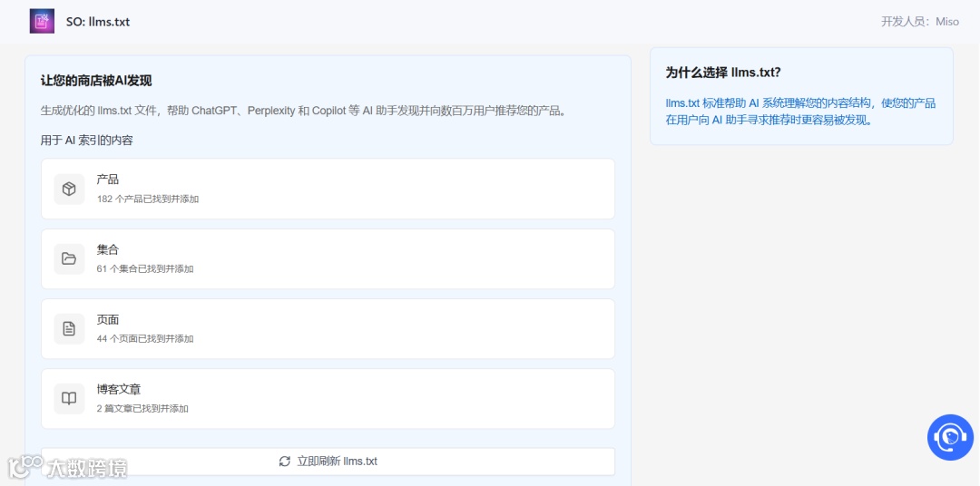Screen dimensions: 980x486
Task: Click the SO: llms.txt app logo icon
Action: [42, 21]
